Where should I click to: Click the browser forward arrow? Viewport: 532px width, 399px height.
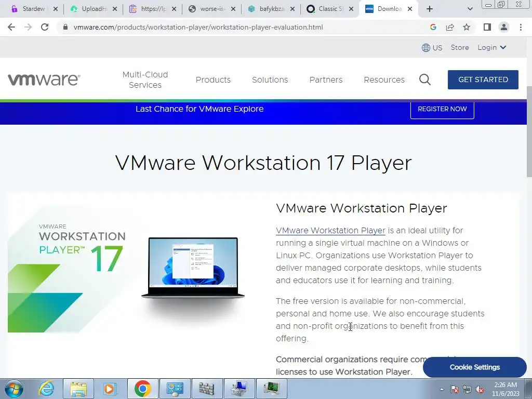point(28,27)
